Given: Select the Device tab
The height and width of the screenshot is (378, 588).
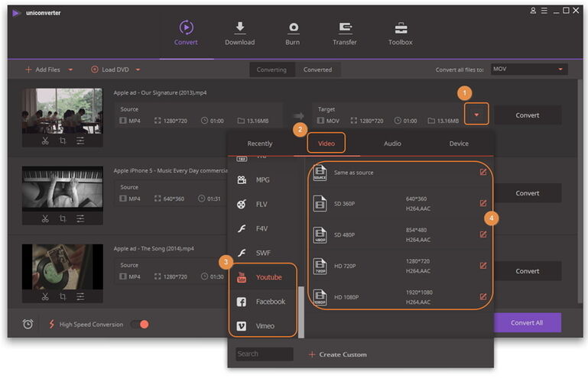Looking at the screenshot, I should (459, 143).
